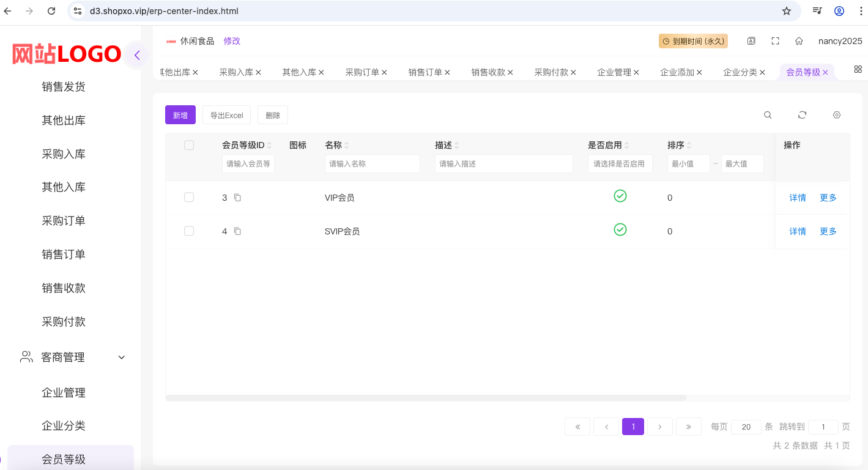868x470 pixels.
Task: Close the 采购入库 tab
Action: point(258,72)
